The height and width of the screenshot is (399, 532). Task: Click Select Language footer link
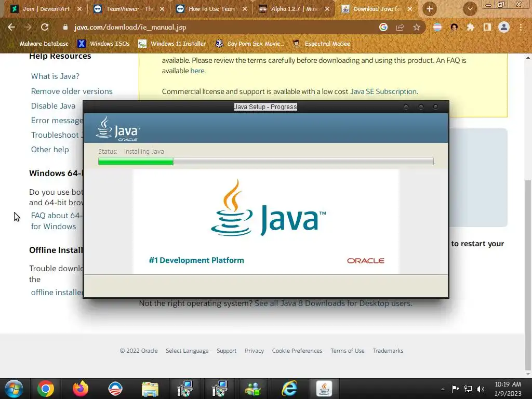187,351
